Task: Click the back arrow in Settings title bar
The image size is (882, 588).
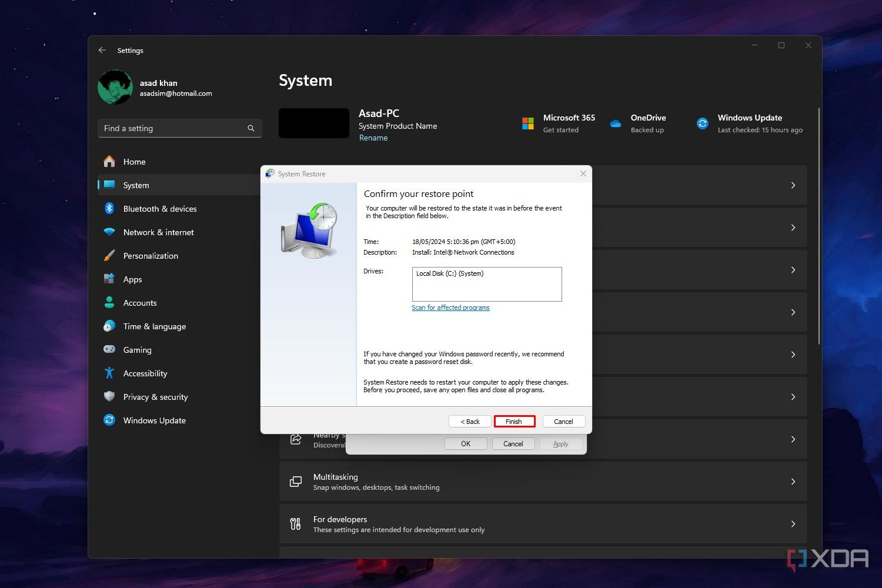Action: pyautogui.click(x=102, y=50)
